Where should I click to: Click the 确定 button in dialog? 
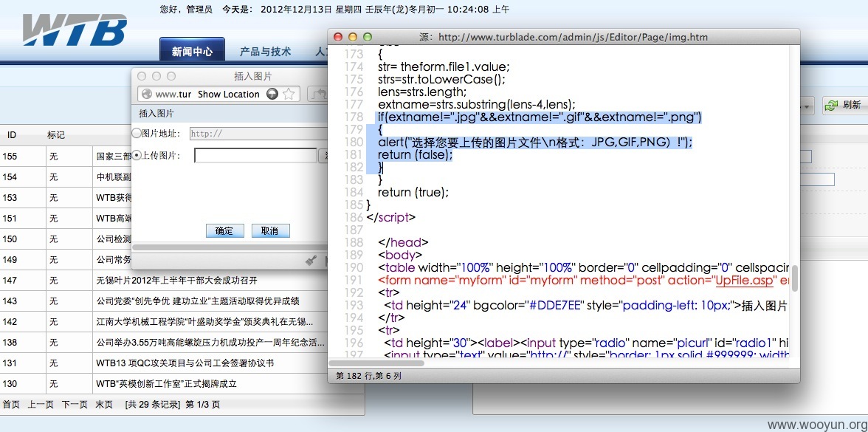point(224,231)
